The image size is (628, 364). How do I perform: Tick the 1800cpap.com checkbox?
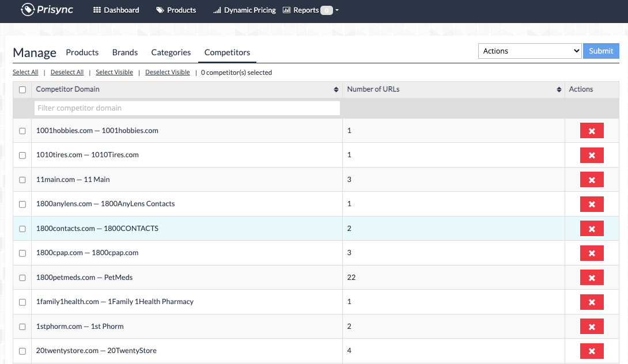pyautogui.click(x=22, y=253)
